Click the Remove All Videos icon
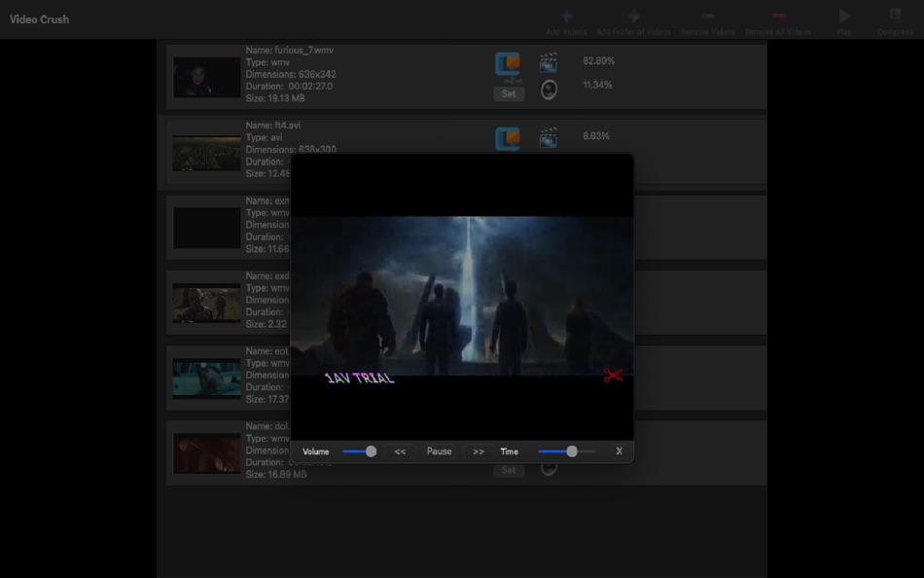Viewport: 924px width, 578px height. point(778,16)
